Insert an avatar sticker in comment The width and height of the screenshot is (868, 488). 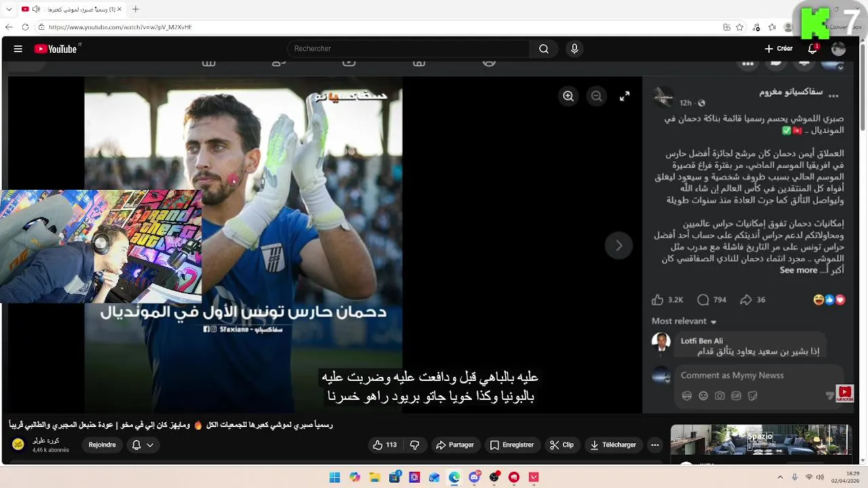coord(687,396)
